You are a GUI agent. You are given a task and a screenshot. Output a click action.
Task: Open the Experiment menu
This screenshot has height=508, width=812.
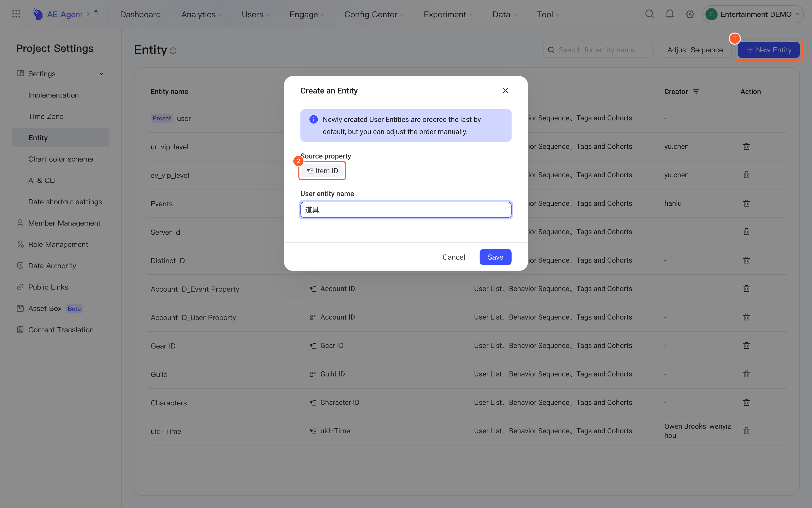coord(448,14)
